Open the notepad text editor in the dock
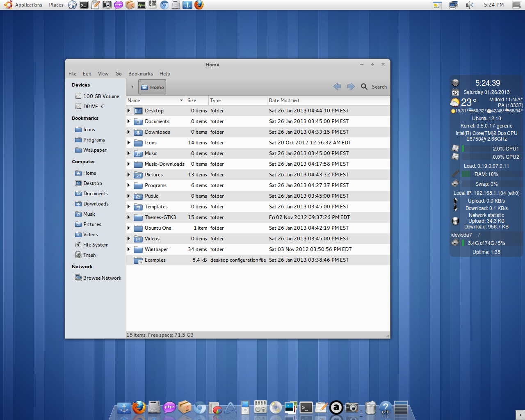Screen dimensions: 525x420 pos(321,407)
